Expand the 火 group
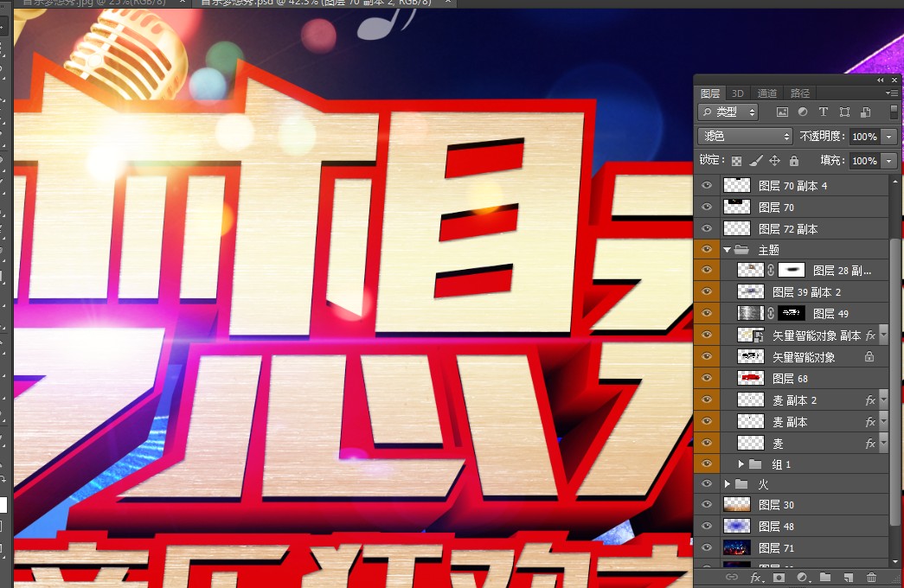904x588 pixels. click(727, 483)
